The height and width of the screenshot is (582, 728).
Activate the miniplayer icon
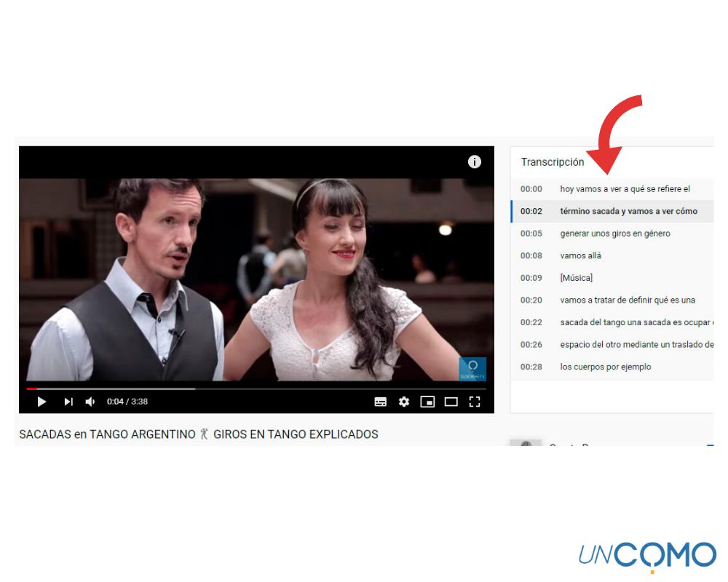[x=427, y=402]
